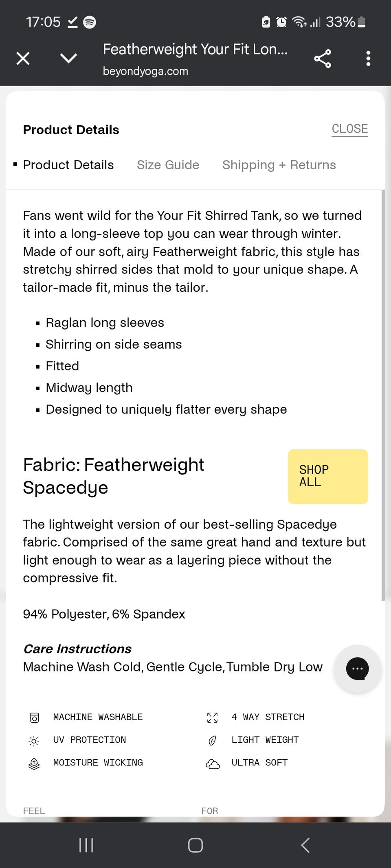Tap the minimize chevron down arrow

pos(68,59)
